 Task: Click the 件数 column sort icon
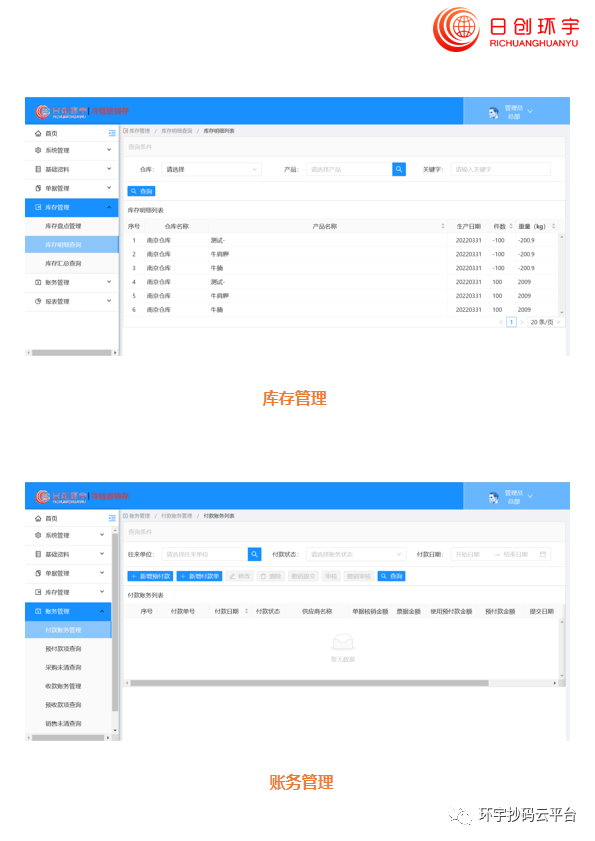click(511, 226)
